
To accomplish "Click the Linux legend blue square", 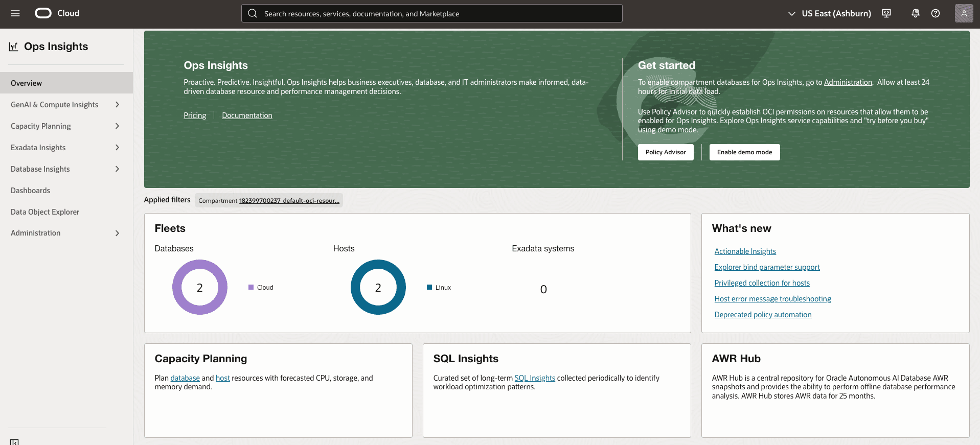I will click(429, 287).
